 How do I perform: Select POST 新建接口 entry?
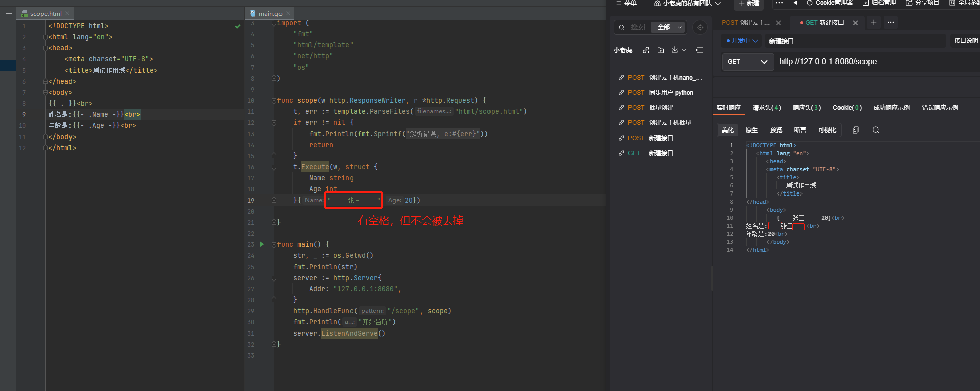(660, 138)
